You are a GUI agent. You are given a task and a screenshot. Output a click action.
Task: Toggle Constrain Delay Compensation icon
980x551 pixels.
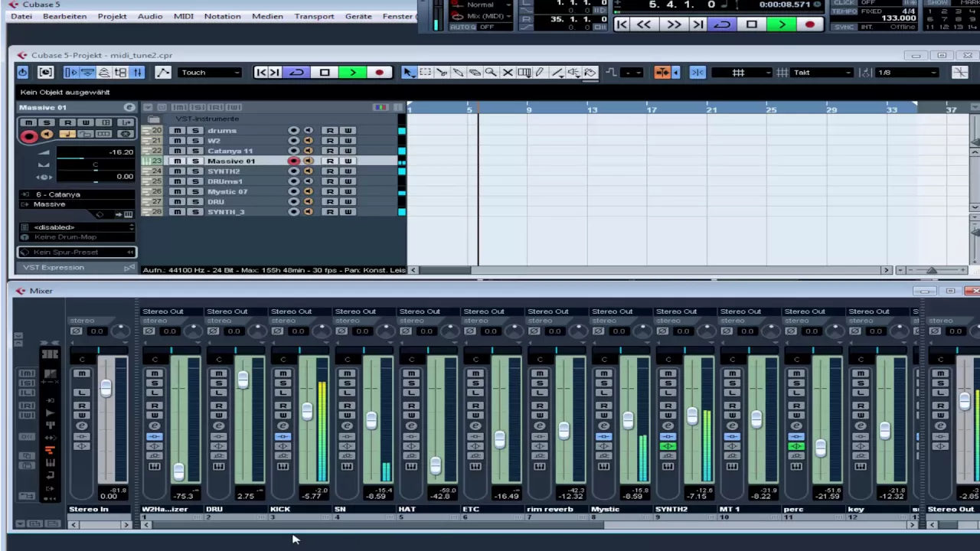tap(45, 72)
